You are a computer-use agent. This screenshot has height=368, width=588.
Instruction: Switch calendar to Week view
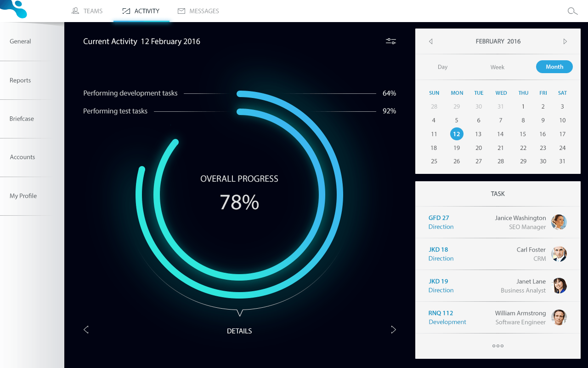click(497, 67)
